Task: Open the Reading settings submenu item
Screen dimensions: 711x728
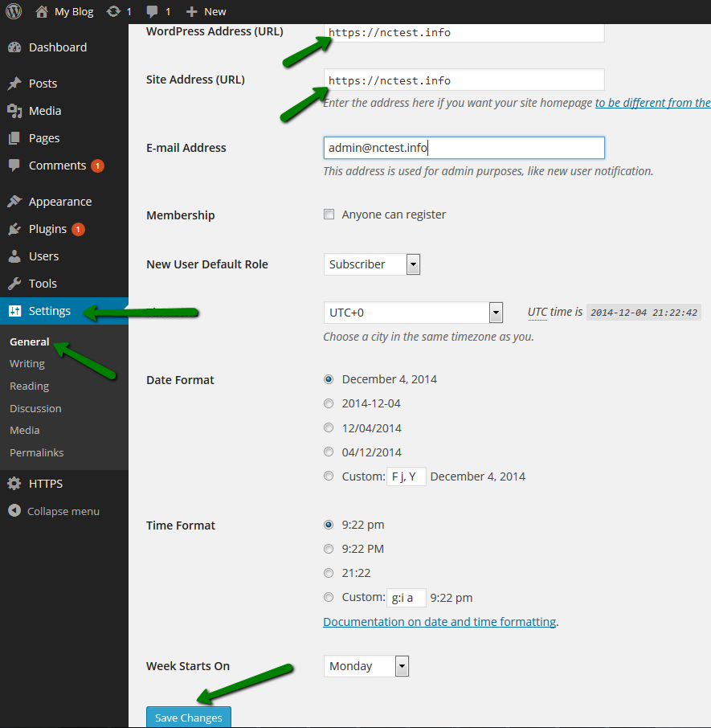Action: tap(29, 386)
